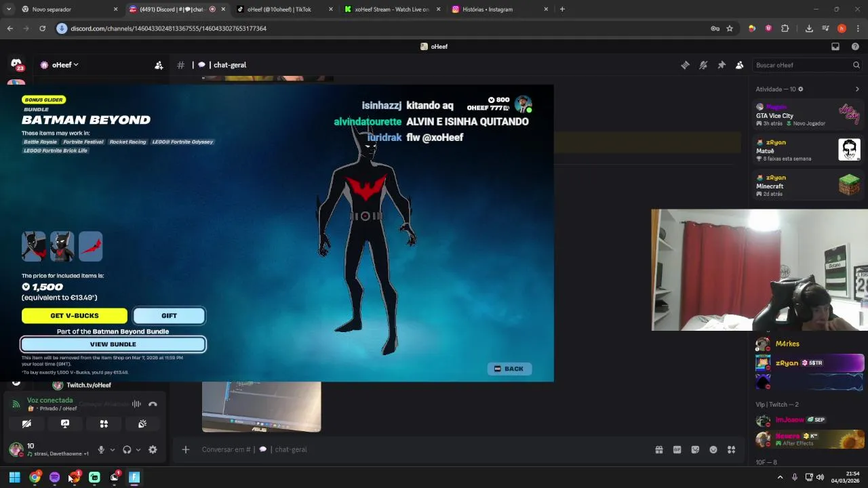Disconnect from voice with hang-up icon
The image size is (868, 488).
[x=153, y=404]
